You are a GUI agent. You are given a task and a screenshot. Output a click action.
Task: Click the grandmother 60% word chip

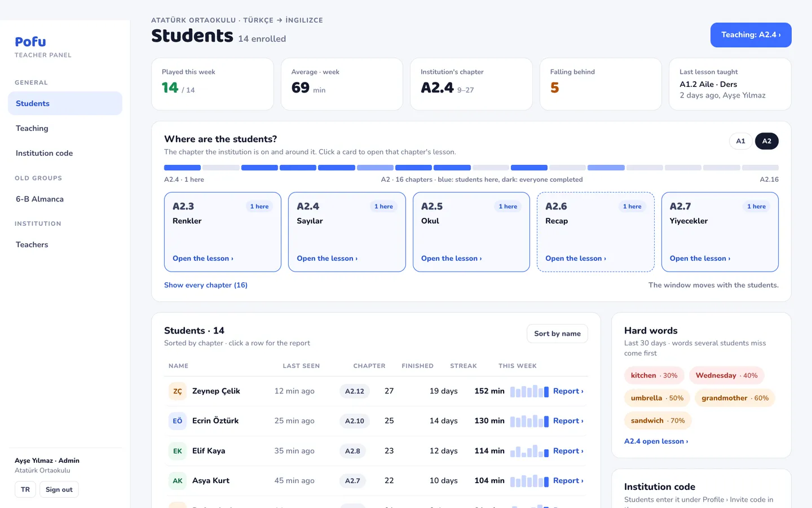tap(735, 398)
